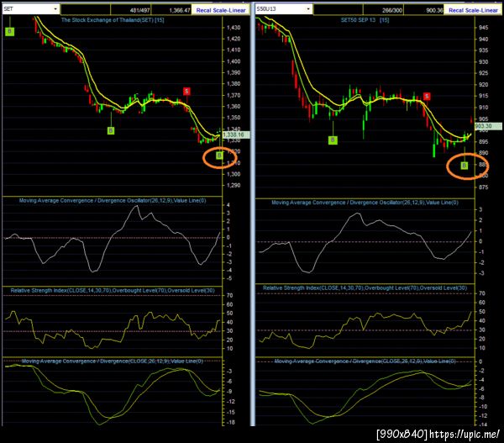Click Recal Scale-Linear above the SET50 SEP 13 chart
The width and height of the screenshot is (504, 443).
click(x=473, y=10)
